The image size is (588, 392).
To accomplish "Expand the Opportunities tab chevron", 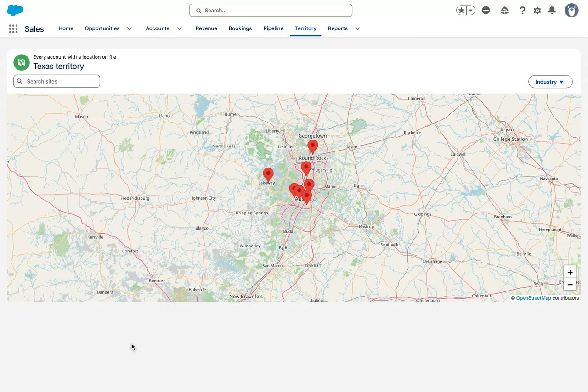I will click(x=130, y=28).
